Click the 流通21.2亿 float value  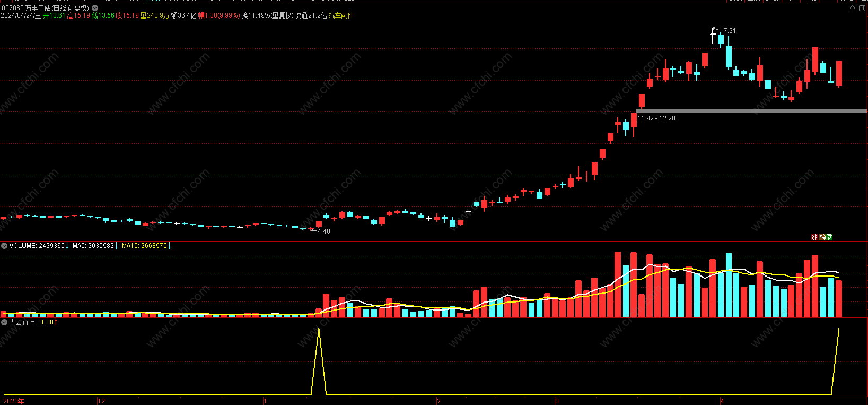[x=311, y=16]
